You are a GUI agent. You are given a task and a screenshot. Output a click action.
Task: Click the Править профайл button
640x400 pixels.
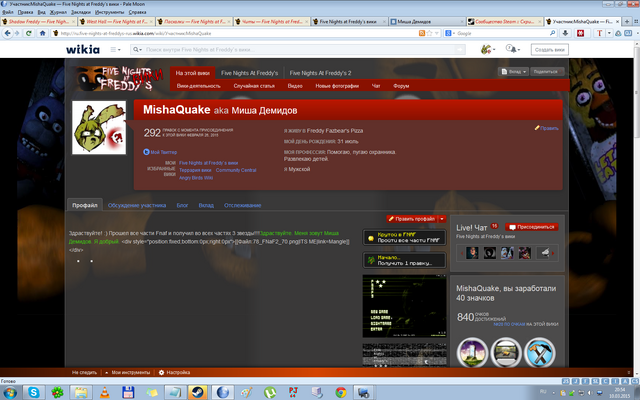(x=412, y=219)
